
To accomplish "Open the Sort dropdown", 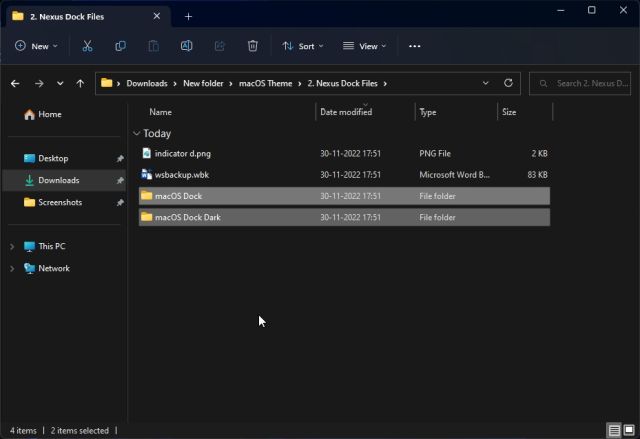I will (x=303, y=46).
